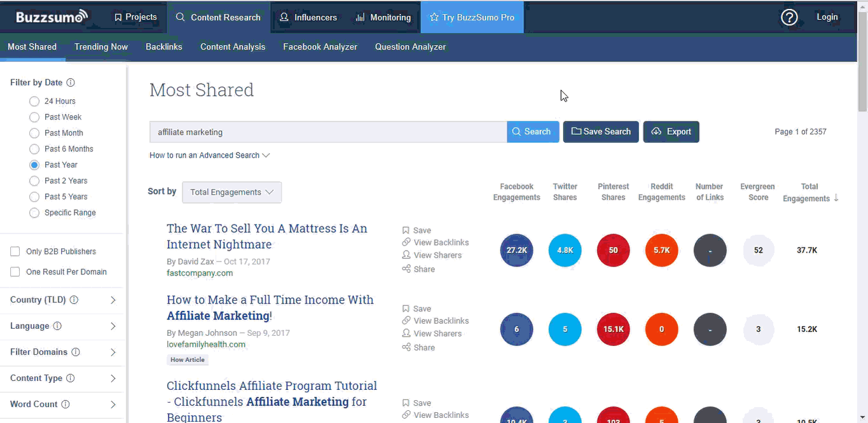The image size is (868, 423).
Task: View Sharers for Full Time Income article
Action: (x=432, y=333)
